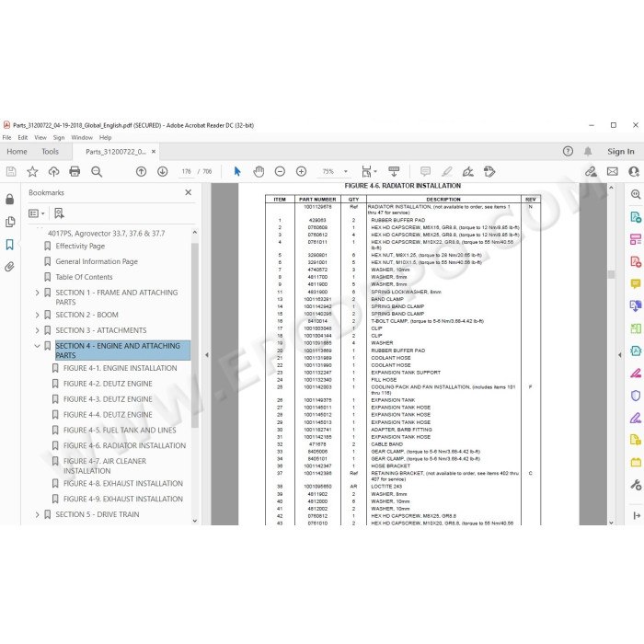Switch to the Home tab
The image size is (644, 644).
pos(17,152)
